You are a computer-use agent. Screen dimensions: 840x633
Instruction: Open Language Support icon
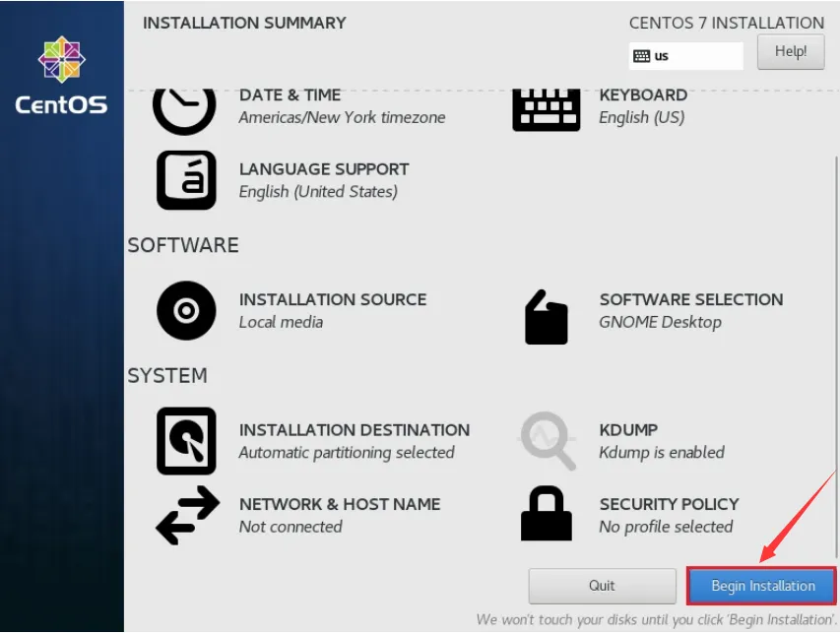186,180
